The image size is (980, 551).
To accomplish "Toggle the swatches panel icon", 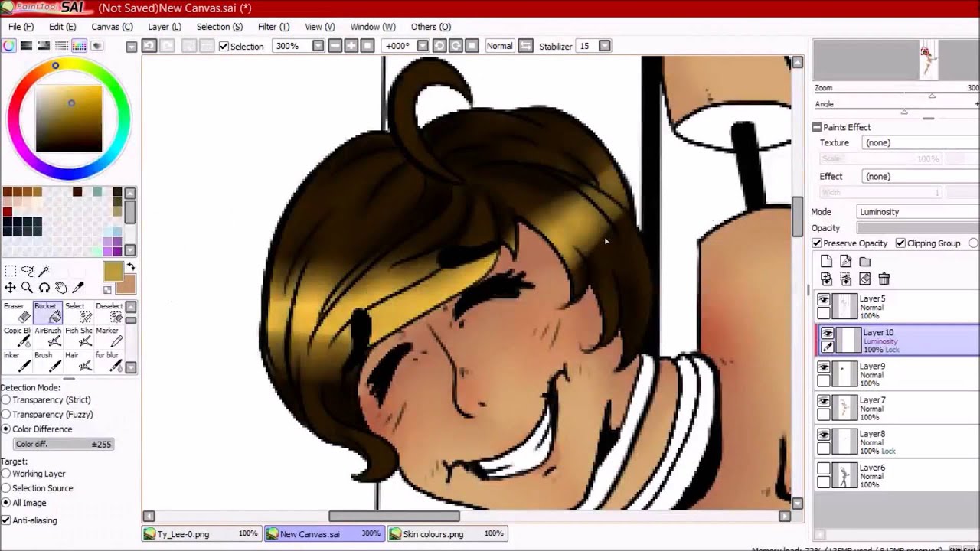I will tap(79, 46).
